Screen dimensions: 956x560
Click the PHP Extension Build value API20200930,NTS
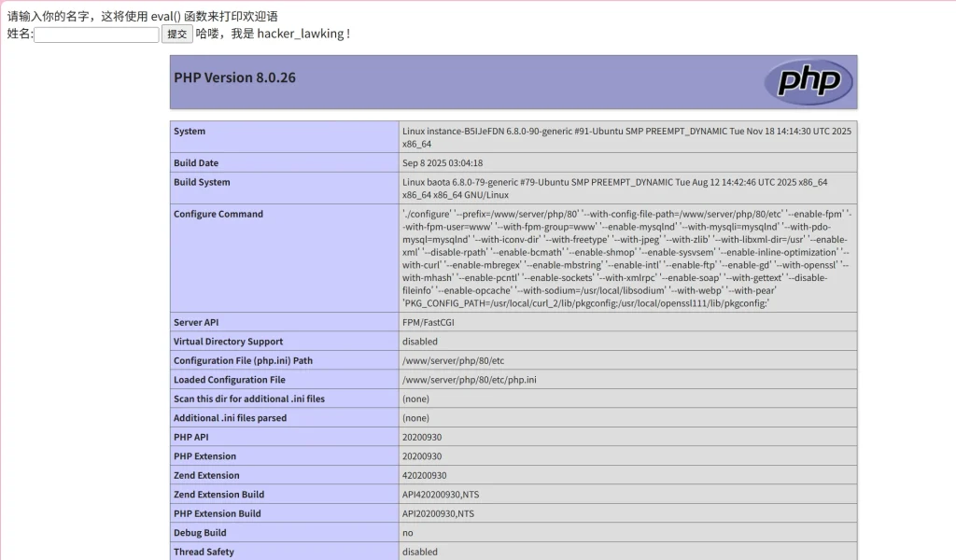click(438, 514)
